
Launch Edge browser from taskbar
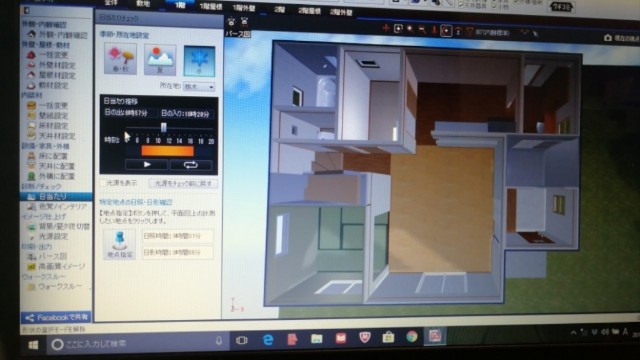(x=268, y=340)
